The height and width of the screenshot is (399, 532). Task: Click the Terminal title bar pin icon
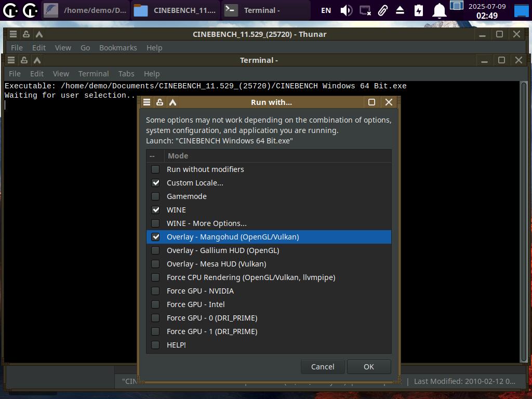[24, 60]
